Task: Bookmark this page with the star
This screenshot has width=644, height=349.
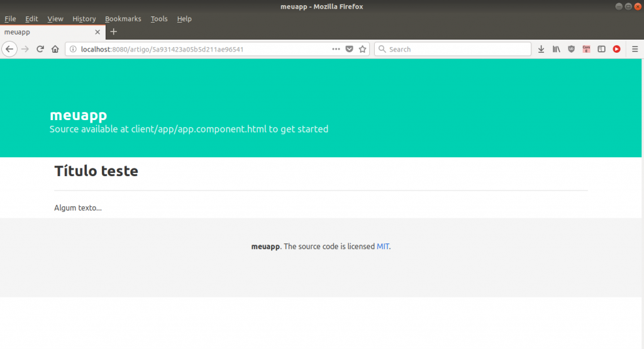Action: click(362, 49)
